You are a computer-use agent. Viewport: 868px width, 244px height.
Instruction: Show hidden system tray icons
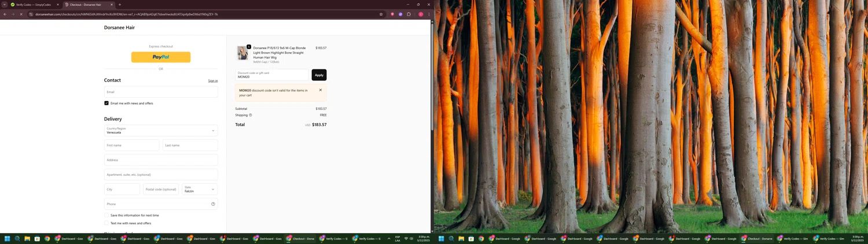tap(389, 238)
